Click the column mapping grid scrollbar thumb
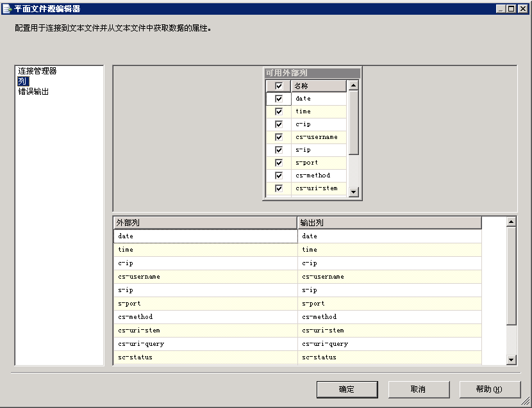532x408 pixels. point(511,276)
